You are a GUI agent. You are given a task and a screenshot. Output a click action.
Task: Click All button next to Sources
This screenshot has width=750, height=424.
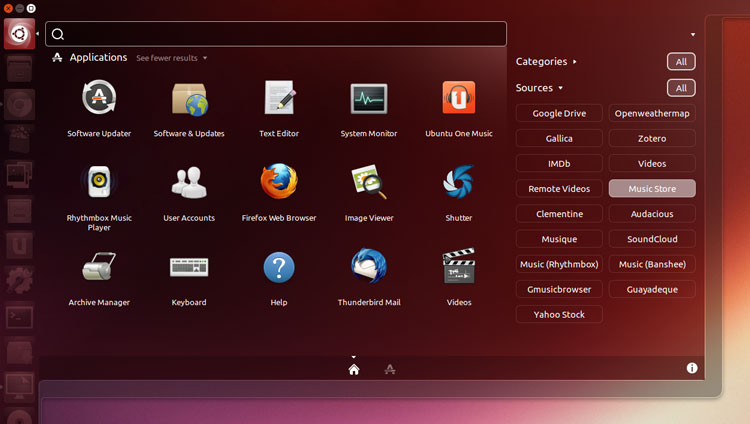coord(681,88)
